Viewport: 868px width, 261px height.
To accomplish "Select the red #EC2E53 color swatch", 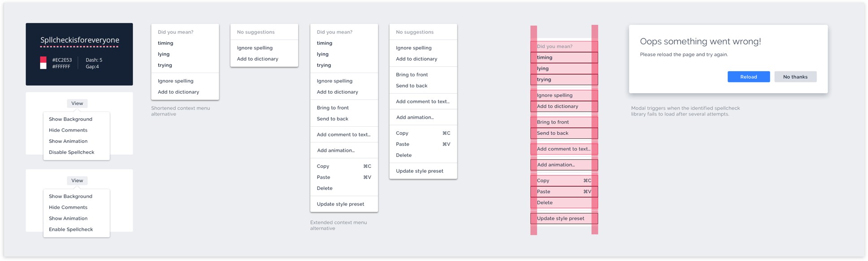I will pyautogui.click(x=43, y=60).
